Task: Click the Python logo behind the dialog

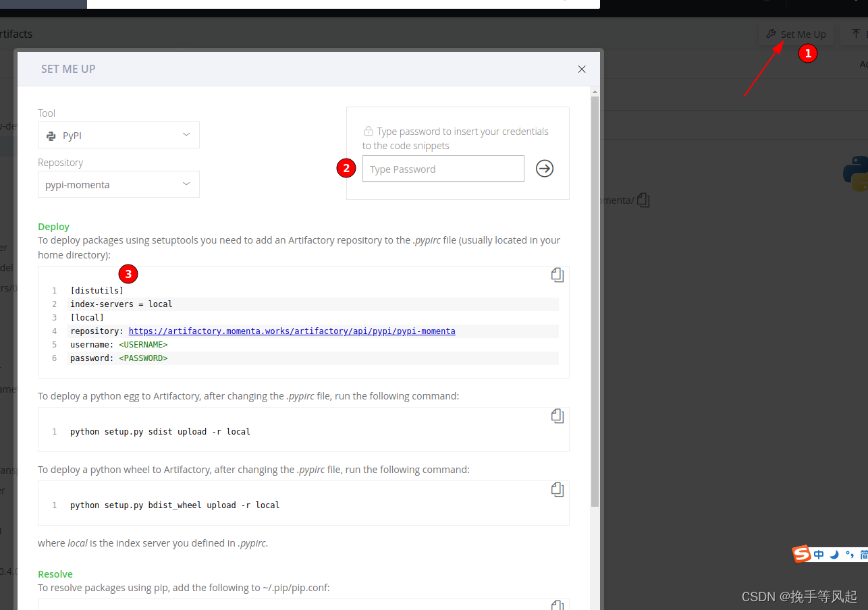Action: pyautogui.click(x=855, y=173)
